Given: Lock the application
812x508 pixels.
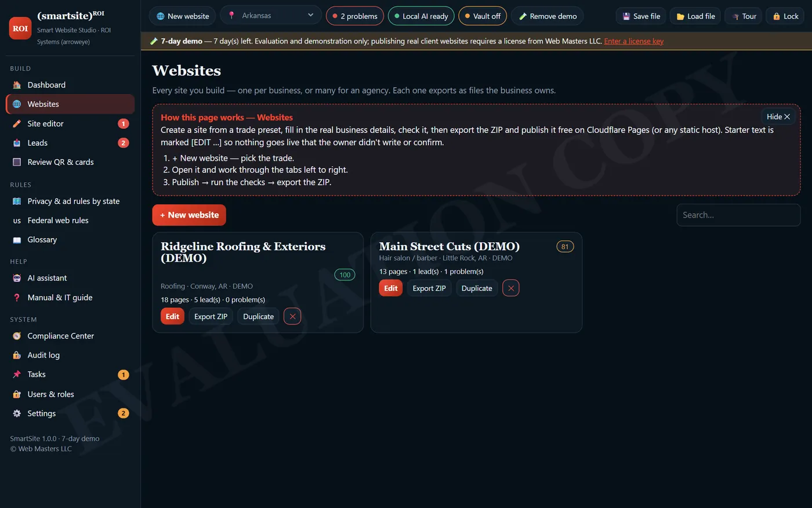Looking at the screenshot, I should coord(786,16).
